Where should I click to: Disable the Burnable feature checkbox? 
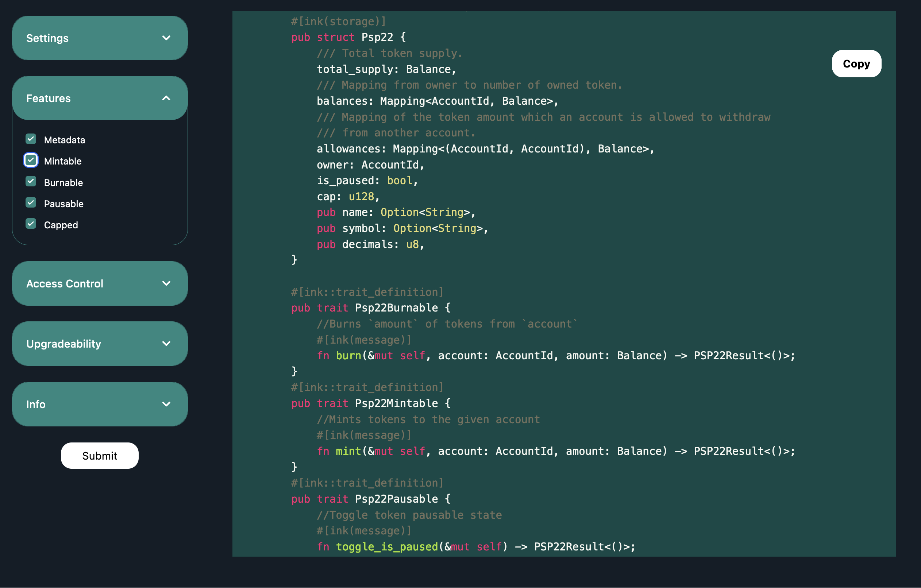point(31,182)
